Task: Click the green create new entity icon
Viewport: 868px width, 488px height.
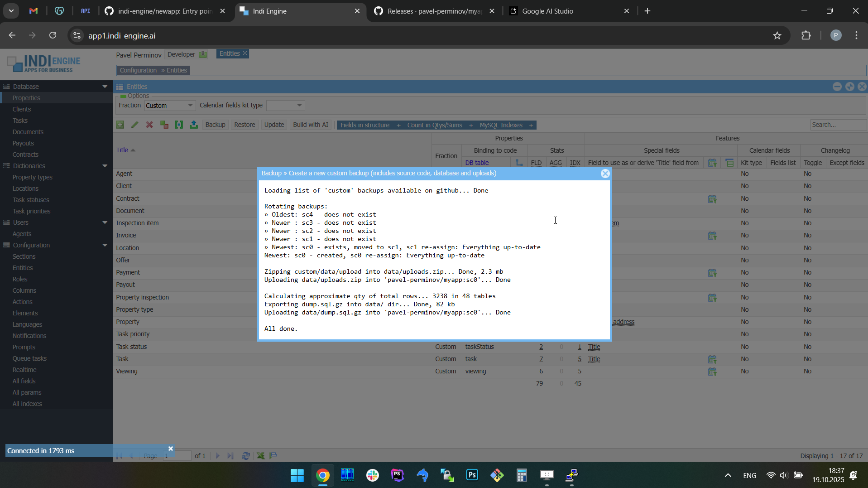Action: (x=120, y=125)
